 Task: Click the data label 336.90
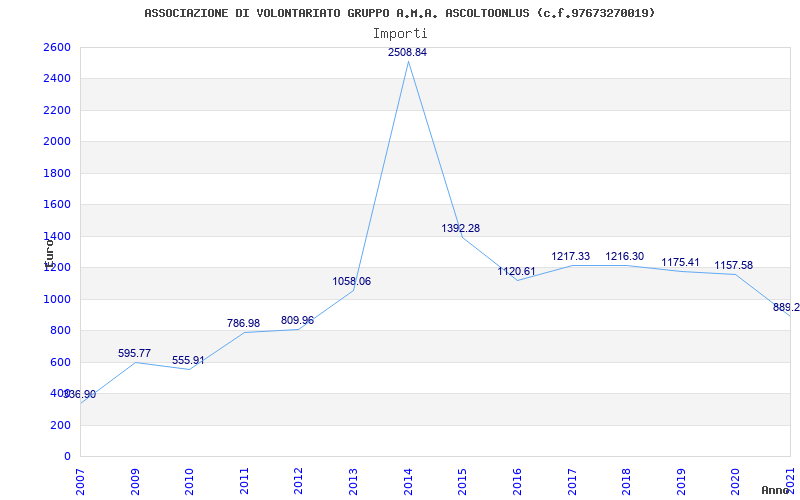tap(80, 394)
